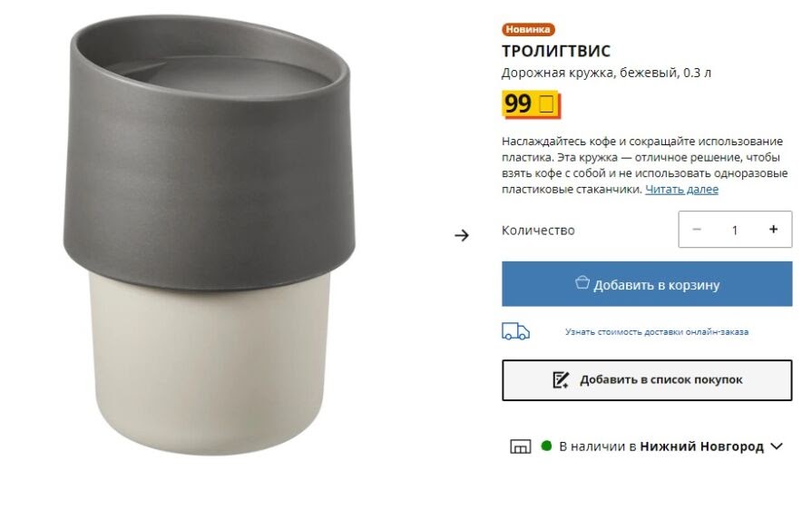Click Добавить в список покупок label
Viewport: 812px width, 511px height.
pos(660,380)
